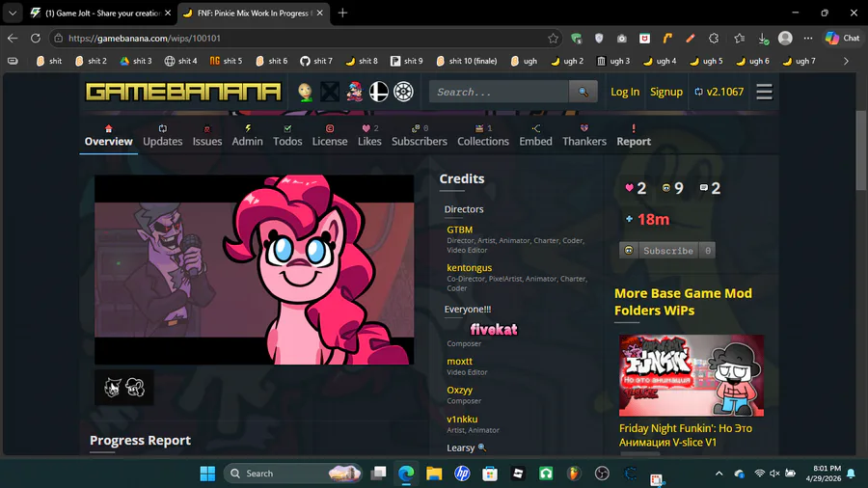Open Oxzyy profile link

pyautogui.click(x=459, y=390)
